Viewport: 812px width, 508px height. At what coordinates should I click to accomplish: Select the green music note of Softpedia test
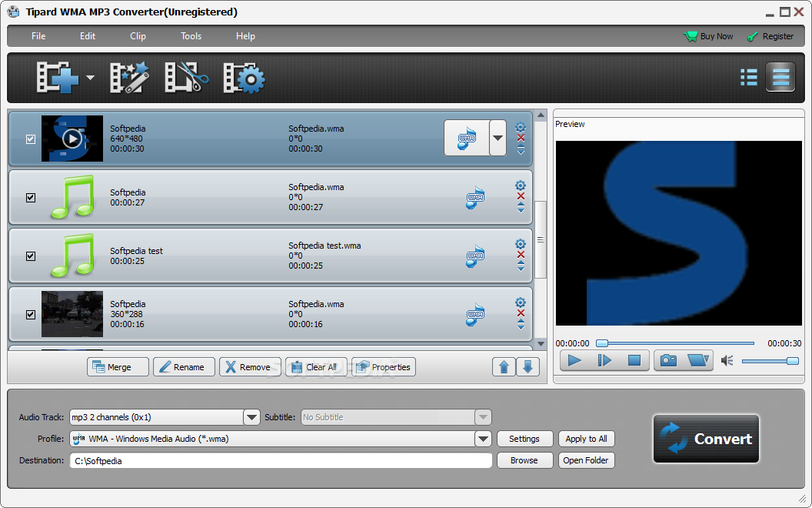[73, 256]
